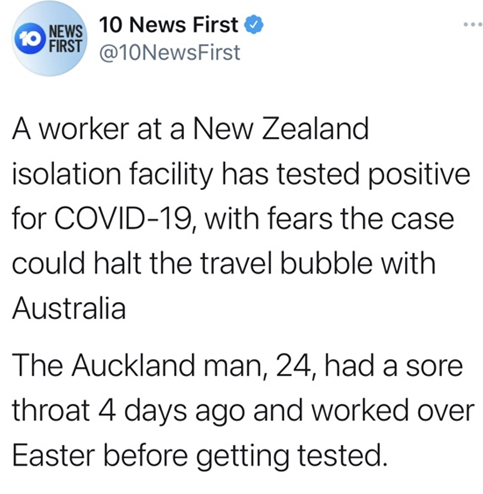Click the blue verified checkmark badge
Screen dimensions: 483x494
point(254,24)
